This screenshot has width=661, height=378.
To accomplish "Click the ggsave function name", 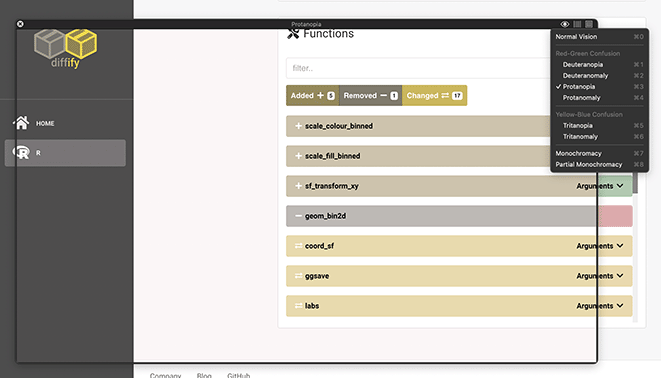I will [317, 276].
